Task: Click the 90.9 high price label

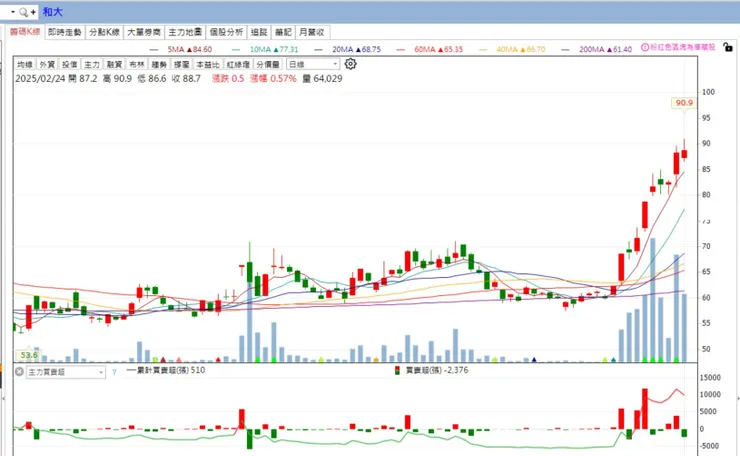Action: 684,102
